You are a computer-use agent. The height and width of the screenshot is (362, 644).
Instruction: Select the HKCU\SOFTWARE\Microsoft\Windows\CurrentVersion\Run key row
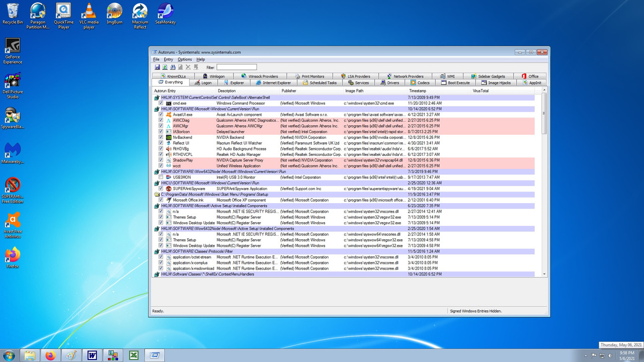tap(344, 183)
